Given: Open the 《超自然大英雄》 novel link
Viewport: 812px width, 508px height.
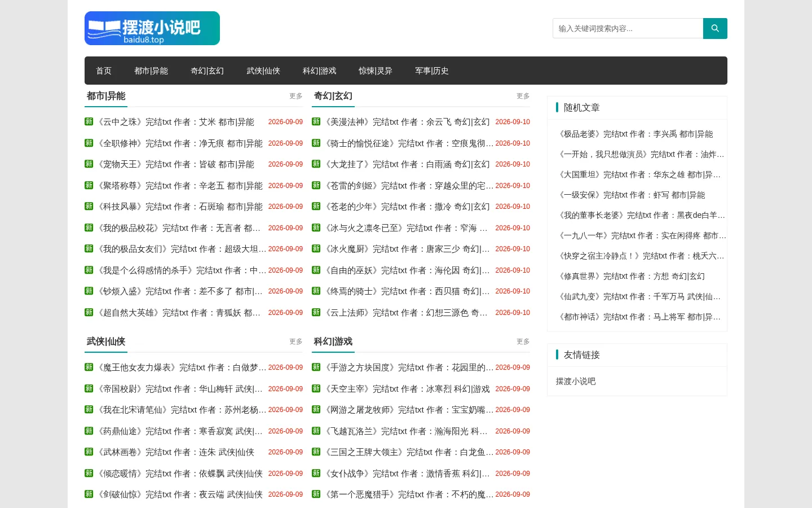Looking at the screenshot, I should (x=179, y=313).
